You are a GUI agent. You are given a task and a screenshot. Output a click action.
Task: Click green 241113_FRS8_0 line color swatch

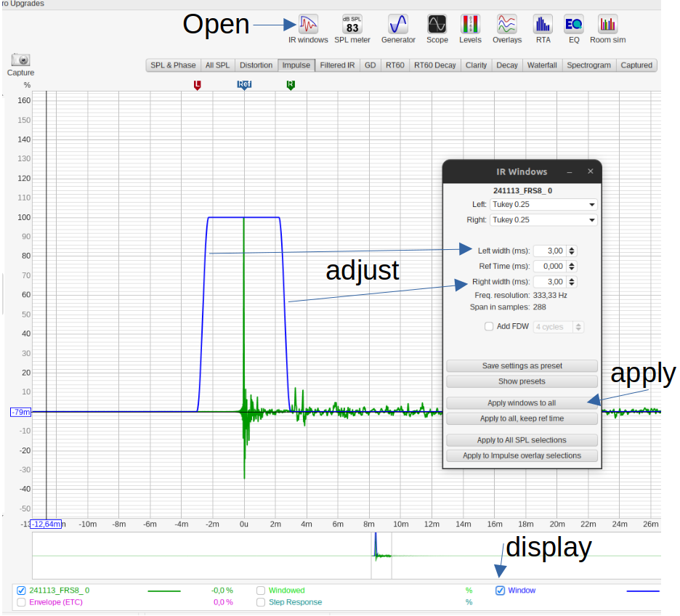(164, 591)
